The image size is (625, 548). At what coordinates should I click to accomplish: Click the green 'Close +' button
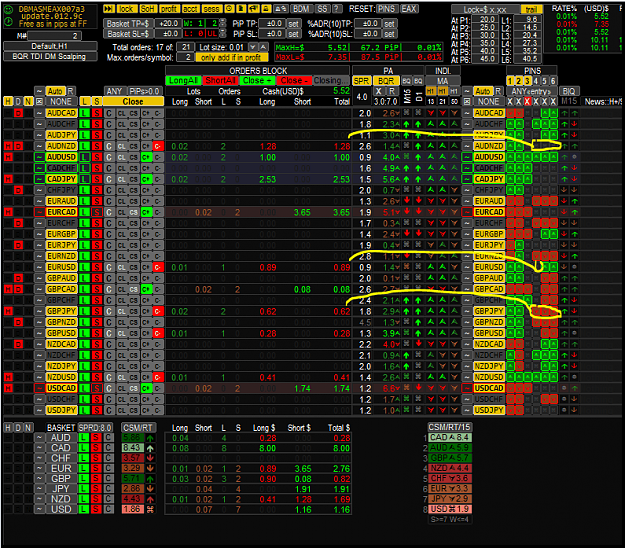coord(257,81)
